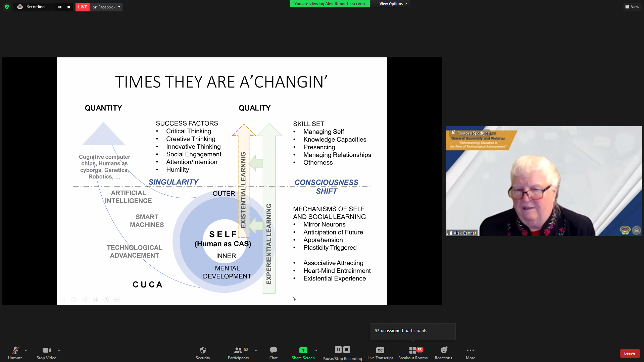The width and height of the screenshot is (644, 362).
Task: Open the Participants panel
Action: click(238, 353)
